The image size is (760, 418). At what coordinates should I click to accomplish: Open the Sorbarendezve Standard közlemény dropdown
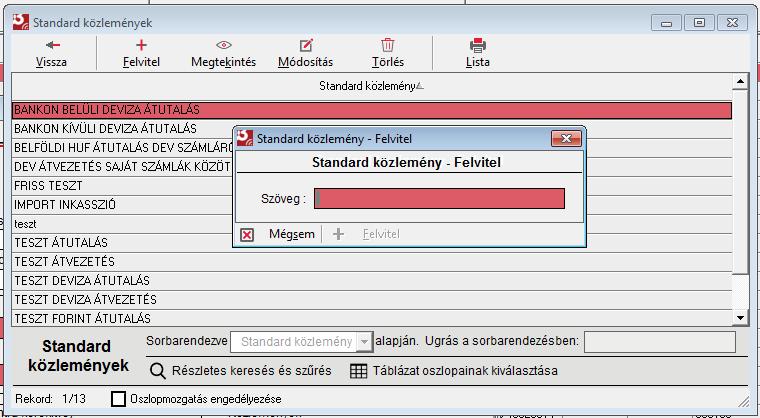[x=365, y=342]
